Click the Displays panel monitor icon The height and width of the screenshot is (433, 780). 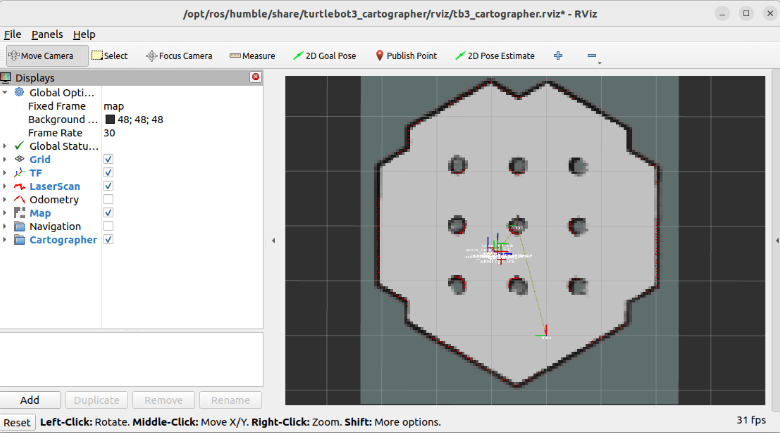point(5,78)
